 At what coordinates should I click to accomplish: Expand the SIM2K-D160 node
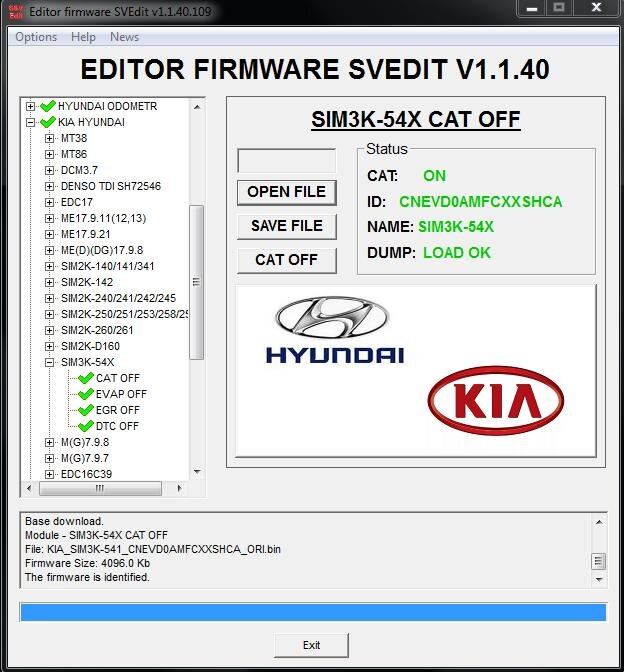tap(49, 346)
